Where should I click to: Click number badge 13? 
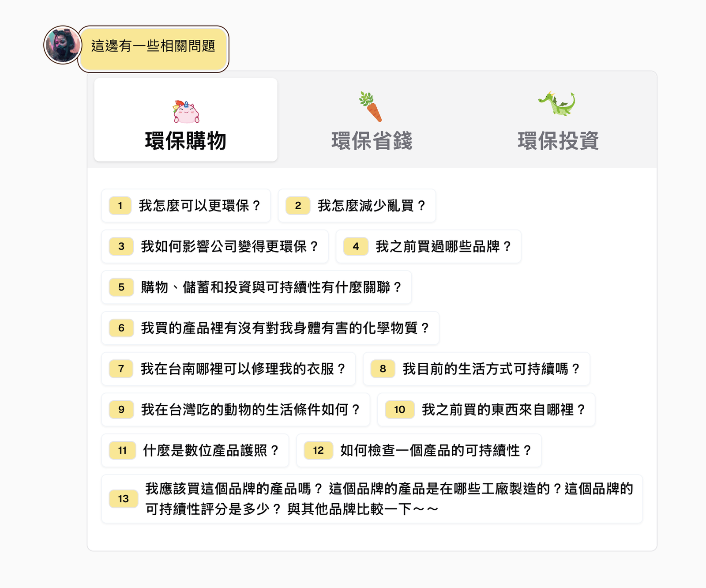[124, 499]
